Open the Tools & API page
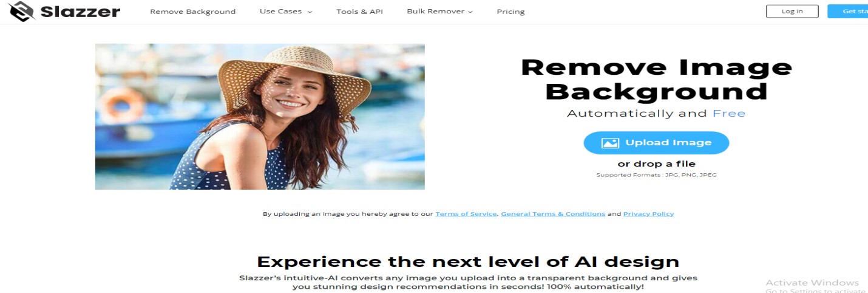 tap(359, 12)
